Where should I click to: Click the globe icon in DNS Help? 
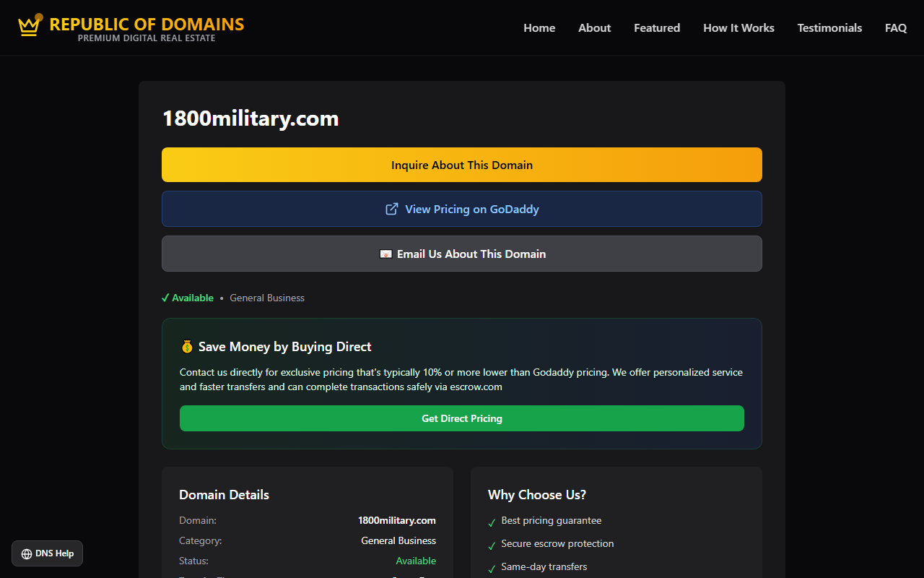pos(27,554)
